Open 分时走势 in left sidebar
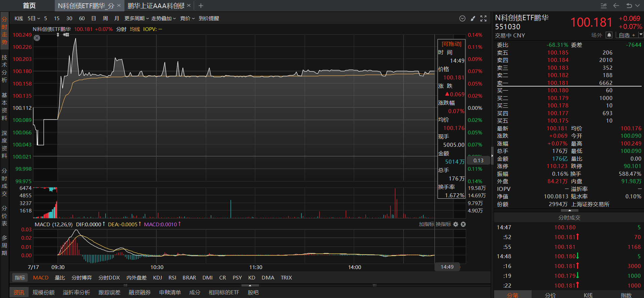Image resolution: width=644 pixels, height=298 pixels. pyautogui.click(x=4, y=31)
